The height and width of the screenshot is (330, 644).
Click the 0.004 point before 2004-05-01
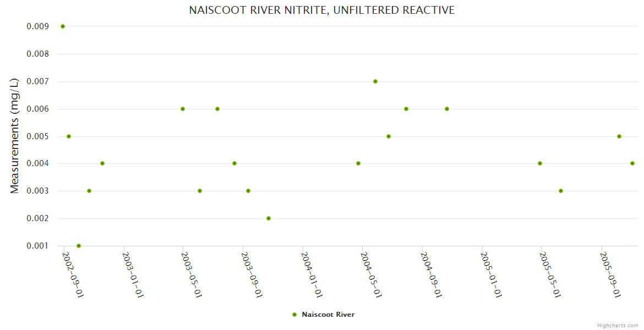coord(358,163)
